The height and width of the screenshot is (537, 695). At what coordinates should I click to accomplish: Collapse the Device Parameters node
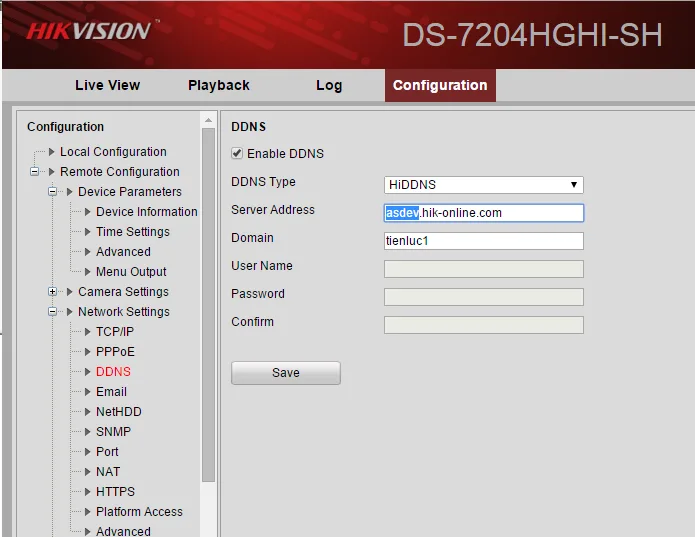coord(52,191)
